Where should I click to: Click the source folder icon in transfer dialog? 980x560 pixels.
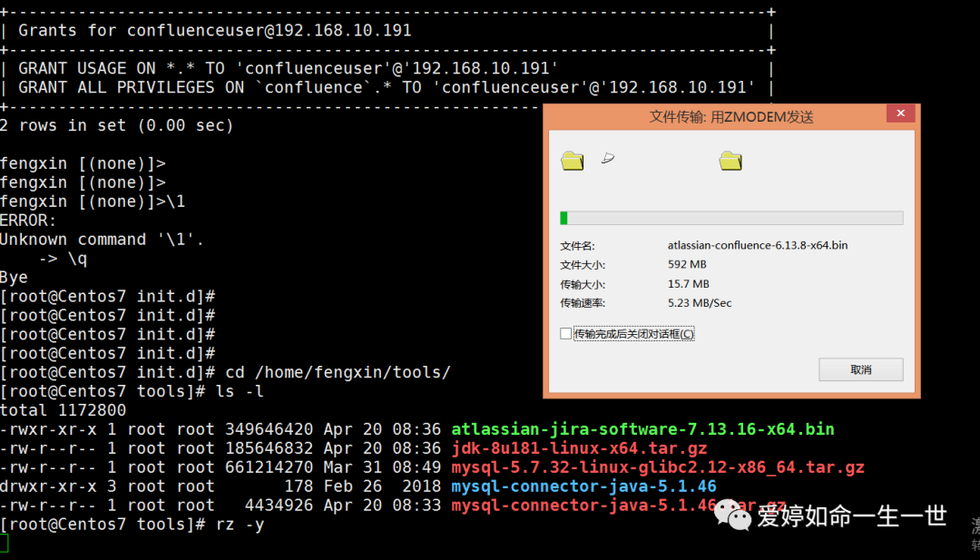click(572, 161)
